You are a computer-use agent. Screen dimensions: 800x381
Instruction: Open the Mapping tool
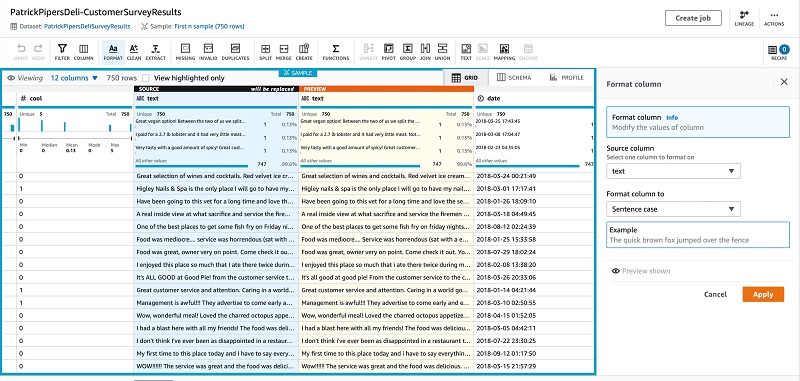pos(505,52)
